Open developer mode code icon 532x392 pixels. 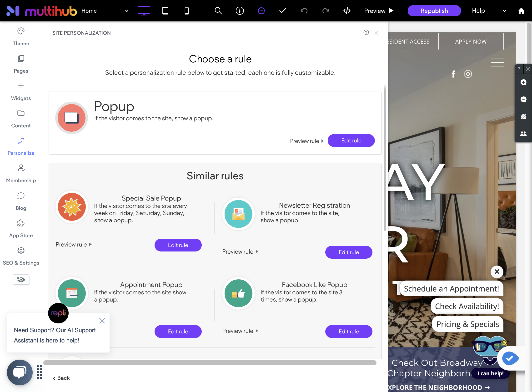(x=347, y=11)
